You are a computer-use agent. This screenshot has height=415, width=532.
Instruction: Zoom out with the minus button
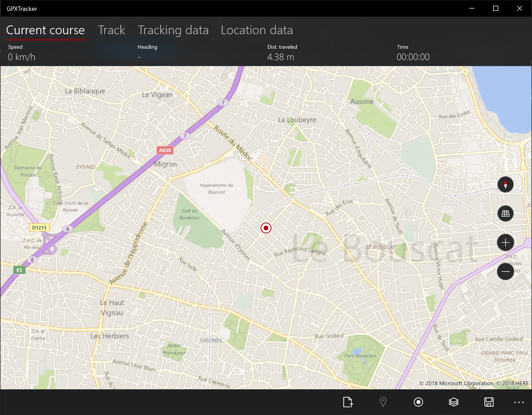(x=505, y=271)
